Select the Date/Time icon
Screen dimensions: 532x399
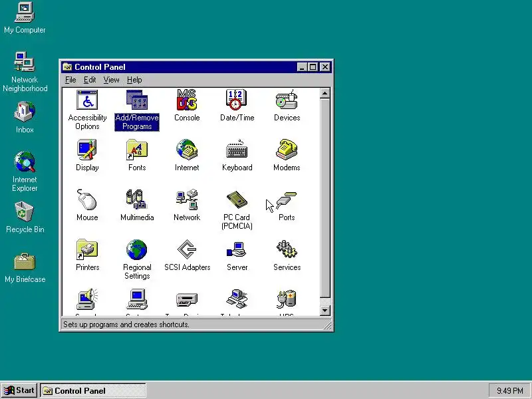click(x=237, y=100)
